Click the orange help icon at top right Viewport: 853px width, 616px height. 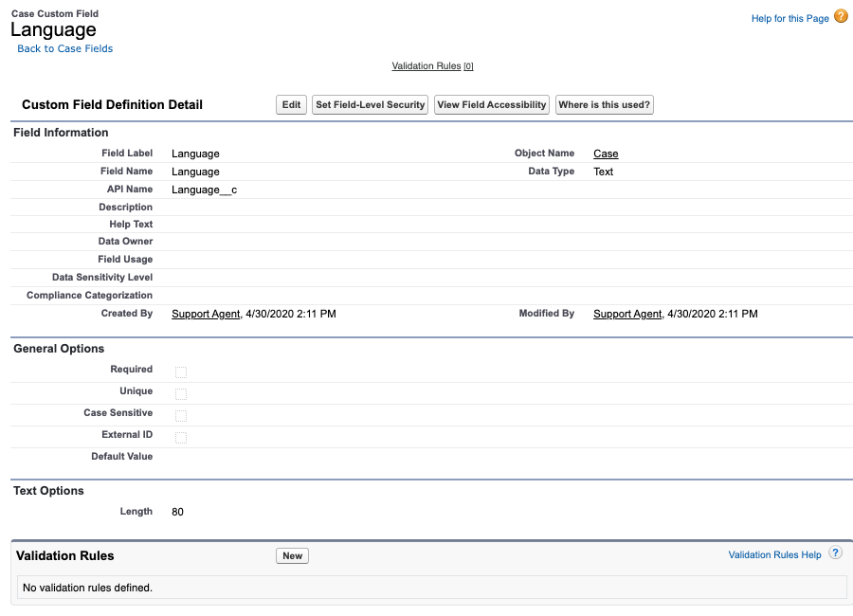[x=841, y=17]
